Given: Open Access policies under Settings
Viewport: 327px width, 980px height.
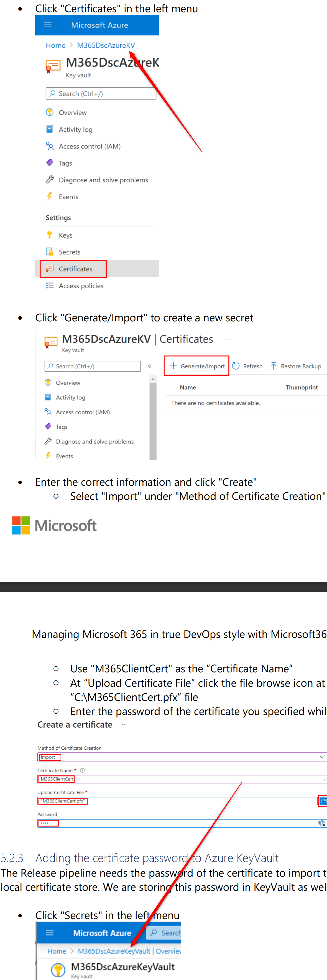Looking at the screenshot, I should (81, 286).
